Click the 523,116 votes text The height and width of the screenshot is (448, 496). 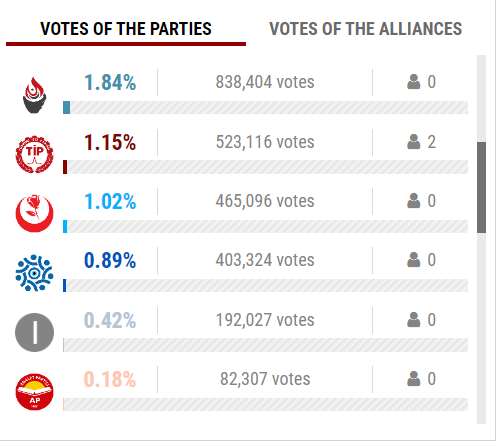pos(265,142)
